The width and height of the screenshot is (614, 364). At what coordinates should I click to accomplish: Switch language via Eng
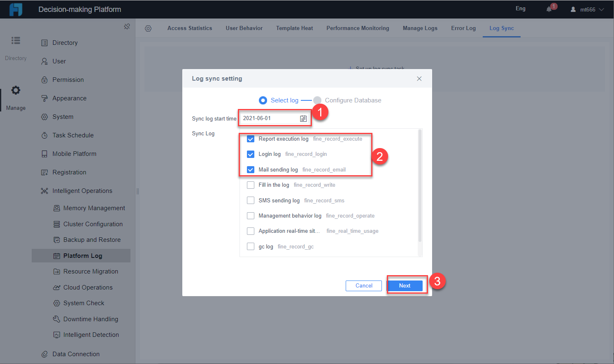click(x=521, y=9)
